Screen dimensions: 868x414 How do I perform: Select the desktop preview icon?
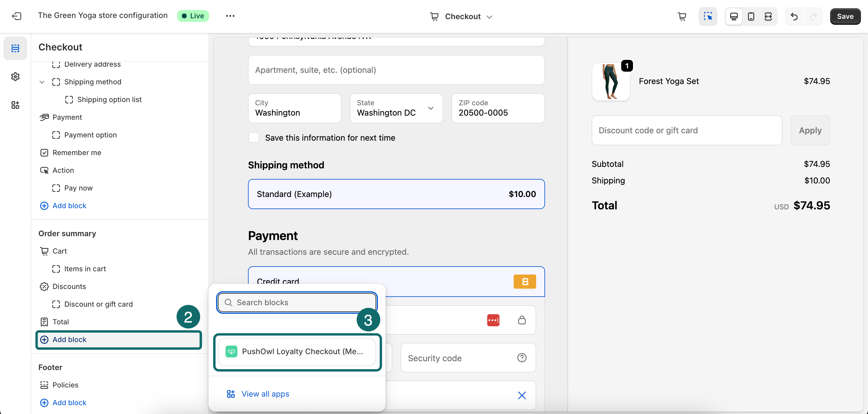click(734, 16)
